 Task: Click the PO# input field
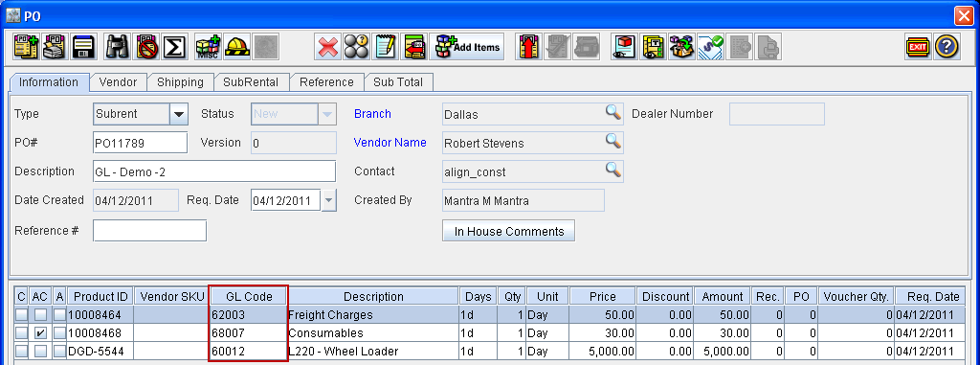pos(140,144)
